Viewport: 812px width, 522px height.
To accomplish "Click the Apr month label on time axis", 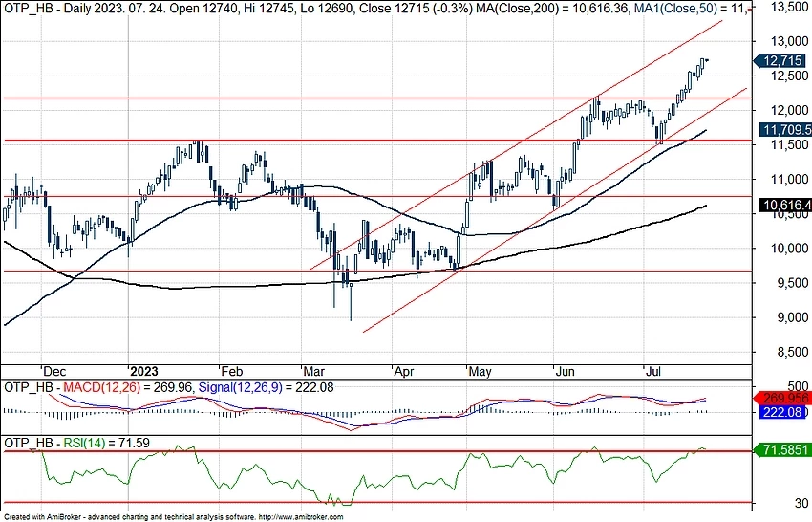I will point(404,372).
